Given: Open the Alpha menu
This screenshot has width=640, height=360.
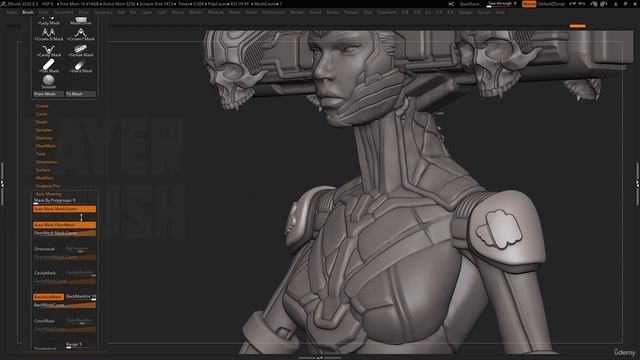Looking at the screenshot, I should (x=11, y=12).
